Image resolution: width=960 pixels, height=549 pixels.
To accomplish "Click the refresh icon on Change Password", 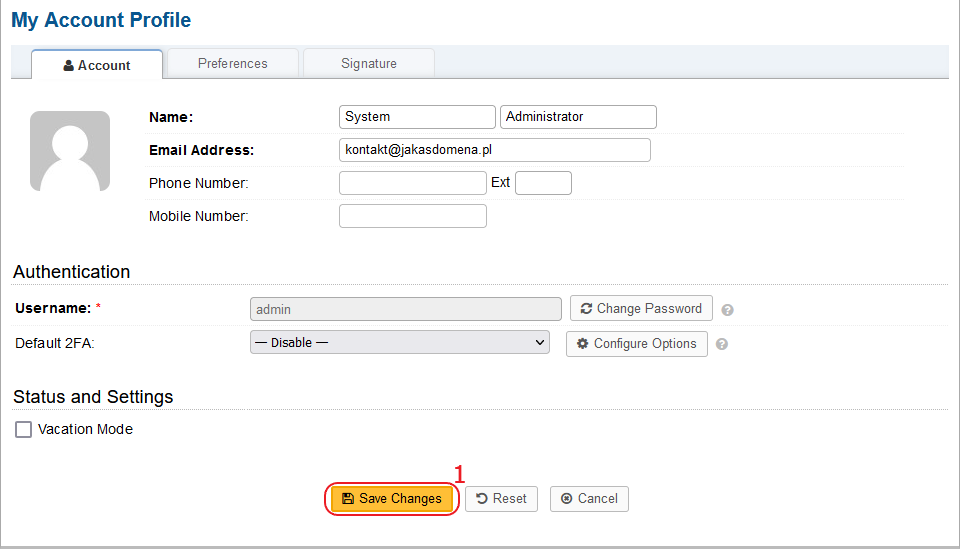I will [x=586, y=308].
